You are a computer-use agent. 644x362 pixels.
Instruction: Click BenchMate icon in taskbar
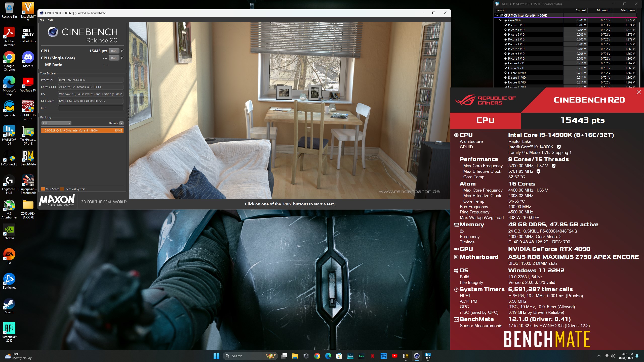[406, 356]
